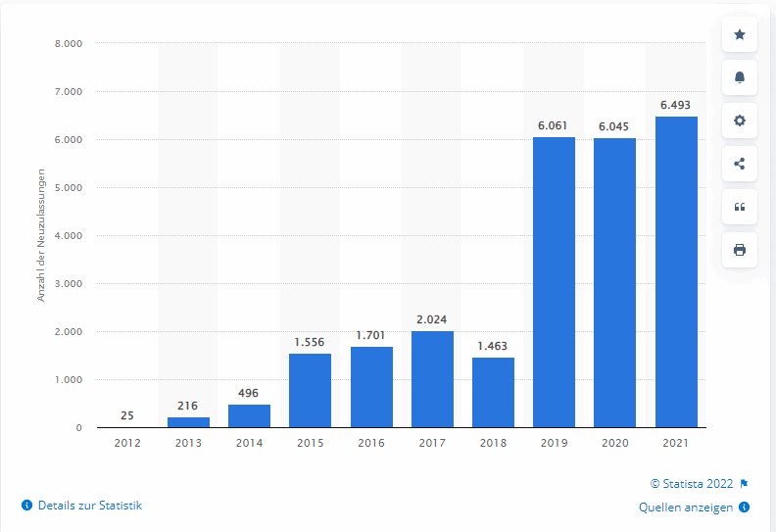Click the 2021 x-axis label
This screenshot has width=776, height=532.
tap(675, 443)
